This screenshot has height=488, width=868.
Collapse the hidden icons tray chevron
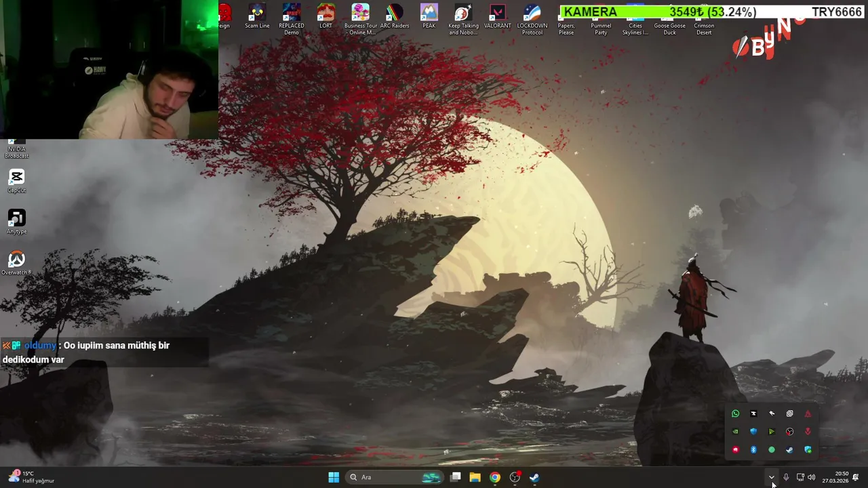[771, 477]
